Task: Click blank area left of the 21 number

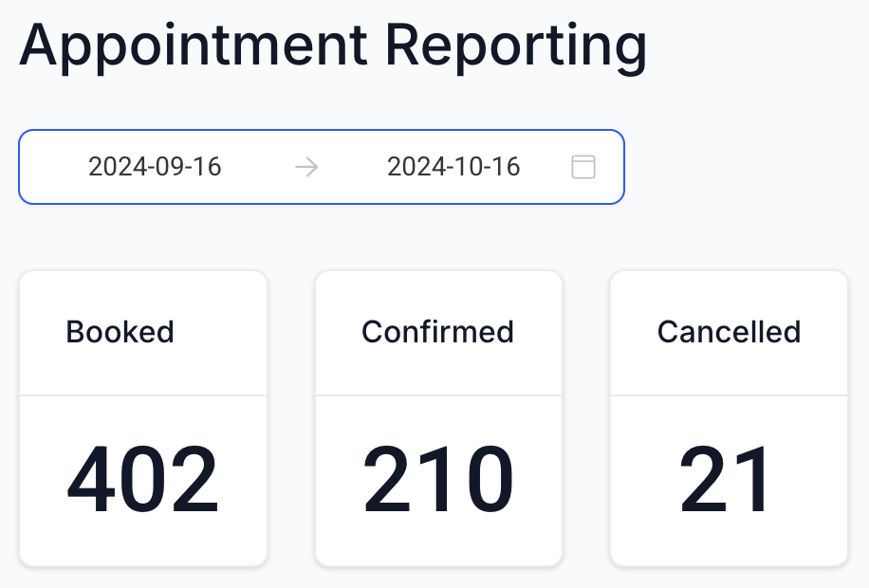Action: [x=643, y=480]
